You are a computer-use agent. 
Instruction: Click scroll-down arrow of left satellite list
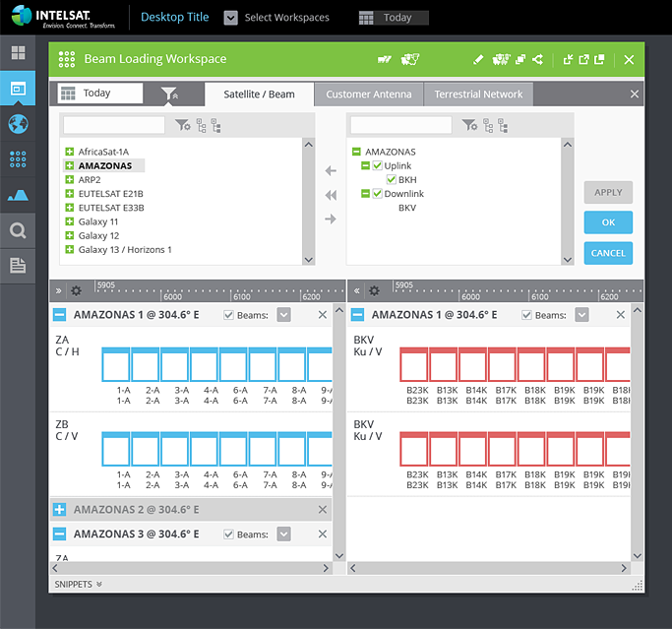pos(309,260)
